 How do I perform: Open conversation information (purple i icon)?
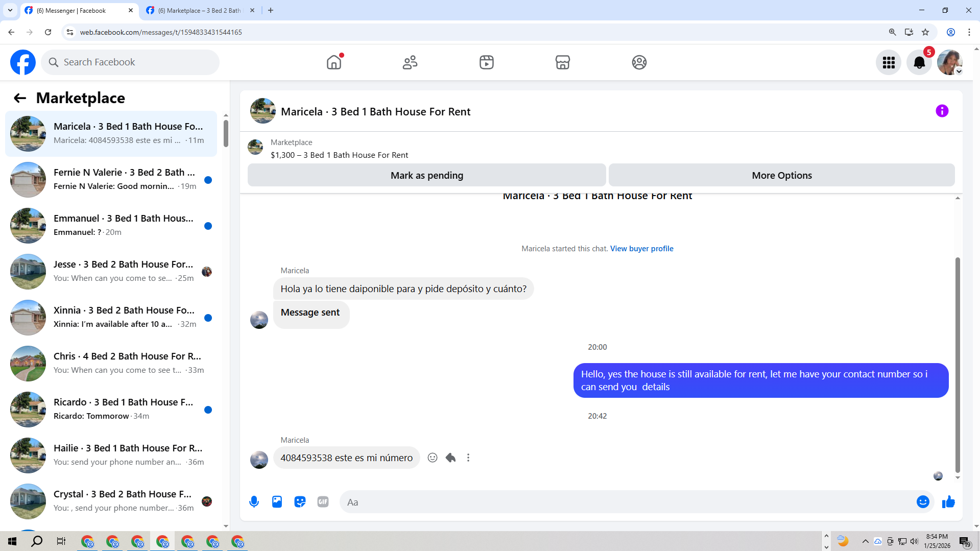pos(942,111)
